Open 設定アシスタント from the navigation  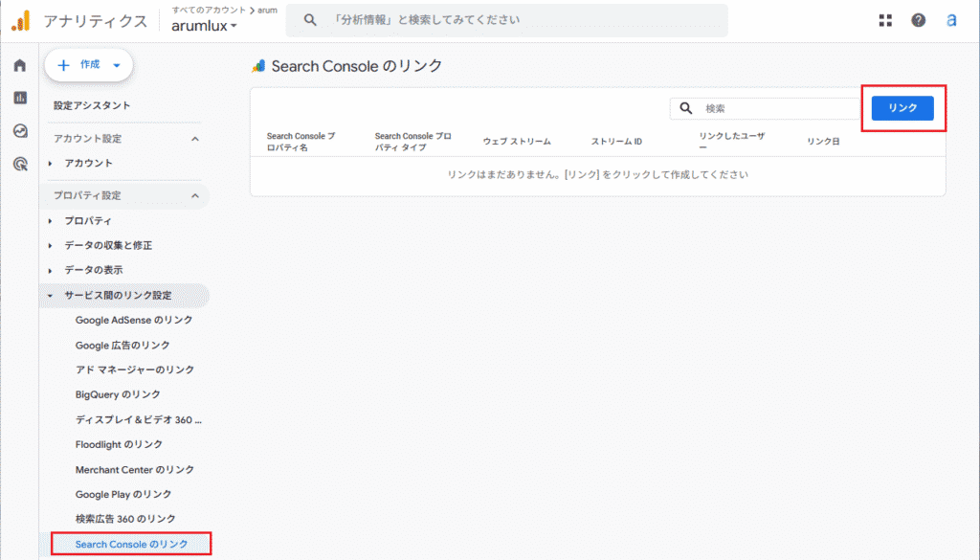click(x=93, y=105)
